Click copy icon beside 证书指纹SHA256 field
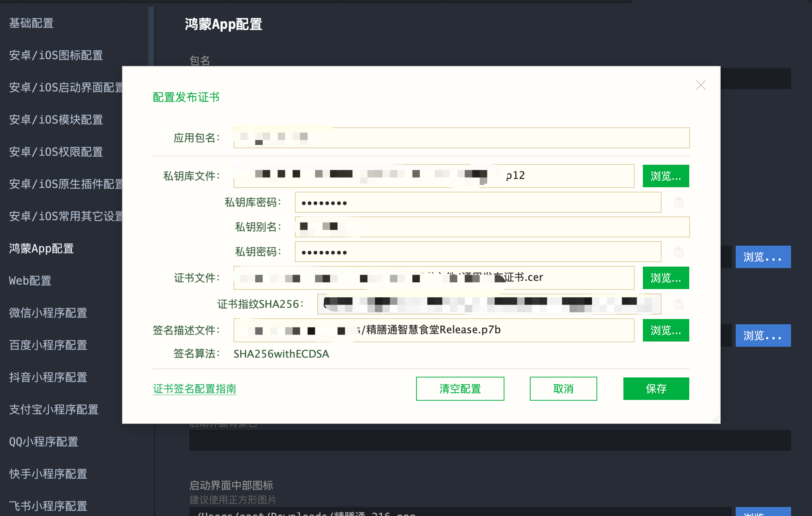The width and height of the screenshot is (812, 516). 679,304
